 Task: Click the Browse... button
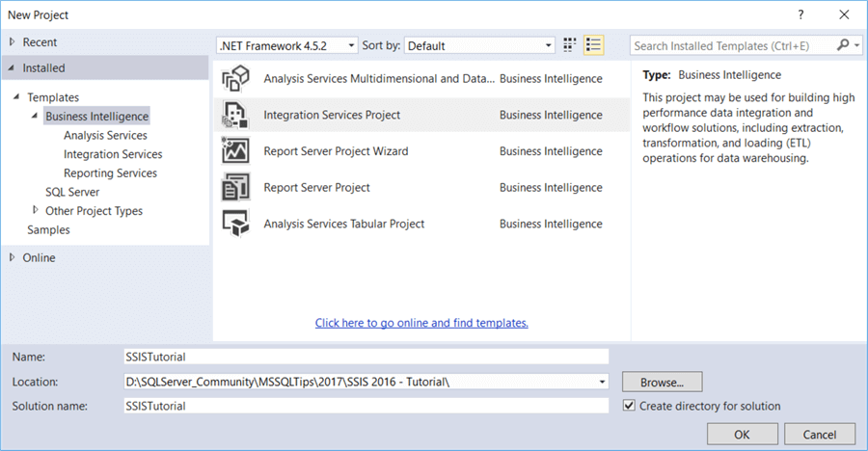coord(662,382)
